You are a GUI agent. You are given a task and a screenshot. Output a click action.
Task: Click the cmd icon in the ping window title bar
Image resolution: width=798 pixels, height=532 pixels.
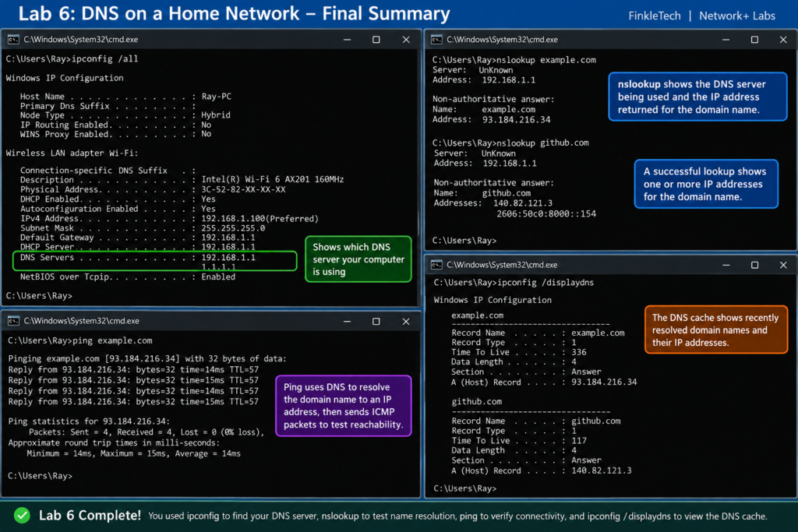pyautogui.click(x=13, y=321)
